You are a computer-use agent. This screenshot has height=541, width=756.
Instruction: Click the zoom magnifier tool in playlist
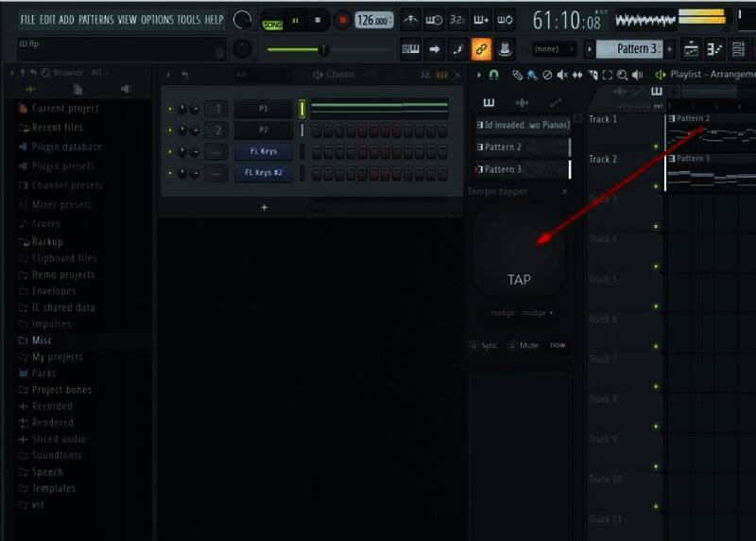click(622, 75)
